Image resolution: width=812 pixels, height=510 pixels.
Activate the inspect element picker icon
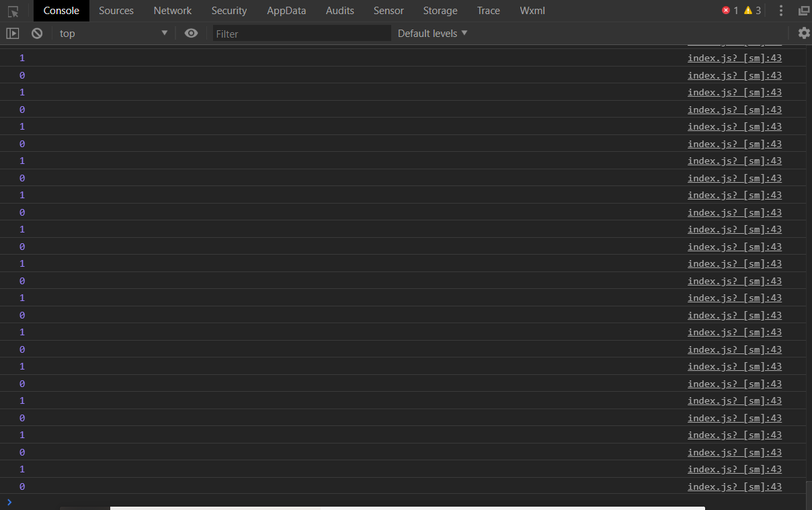tap(13, 11)
